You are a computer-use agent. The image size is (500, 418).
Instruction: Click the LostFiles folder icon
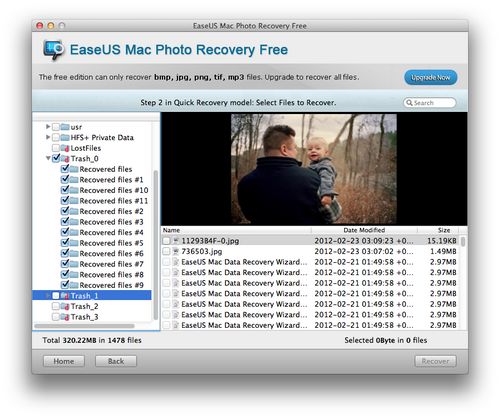[x=65, y=148]
